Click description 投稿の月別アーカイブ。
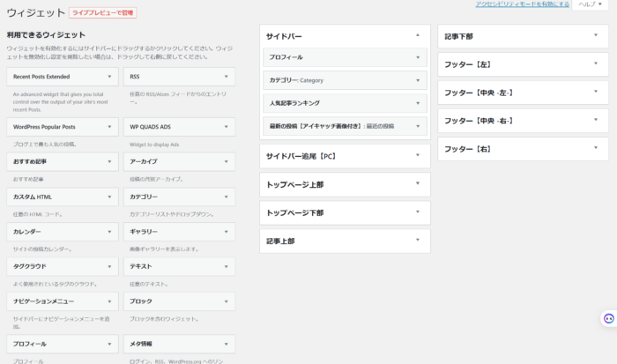Screen dimensions: 617x364 [x=157, y=179]
